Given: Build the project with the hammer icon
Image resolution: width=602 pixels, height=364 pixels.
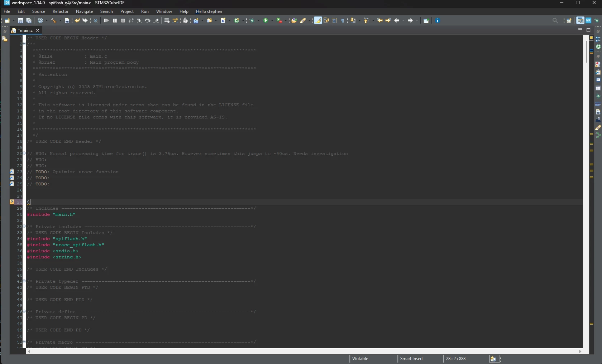Looking at the screenshot, I should pyautogui.click(x=54, y=21).
